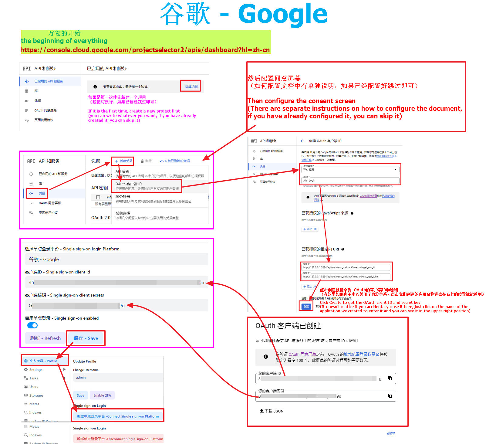Click 绑定单点登录平台 Connect button
This screenshot has width=486, height=448.
pyautogui.click(x=118, y=416)
